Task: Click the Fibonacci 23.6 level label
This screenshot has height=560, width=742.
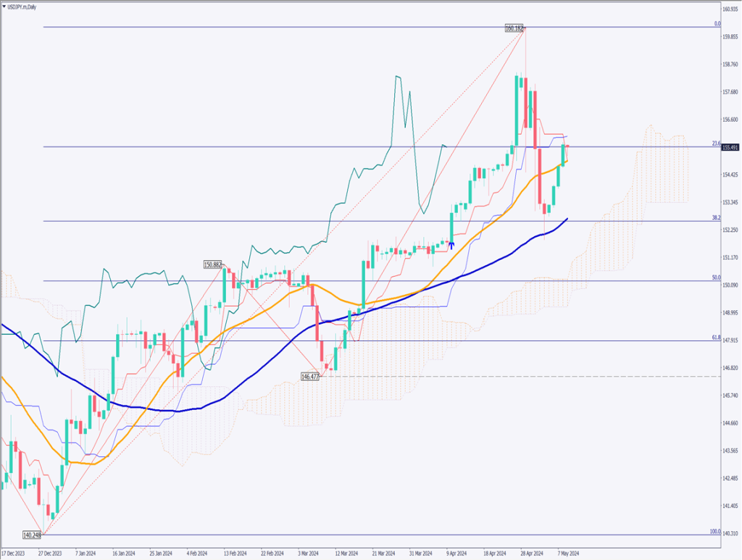Action: coord(716,143)
